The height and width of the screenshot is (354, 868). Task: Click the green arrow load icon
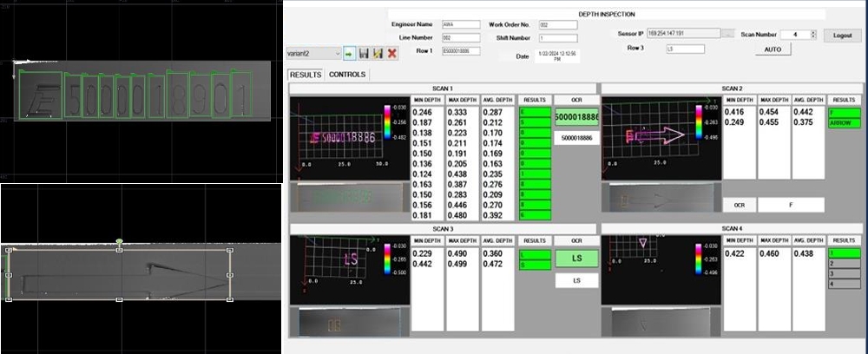349,54
